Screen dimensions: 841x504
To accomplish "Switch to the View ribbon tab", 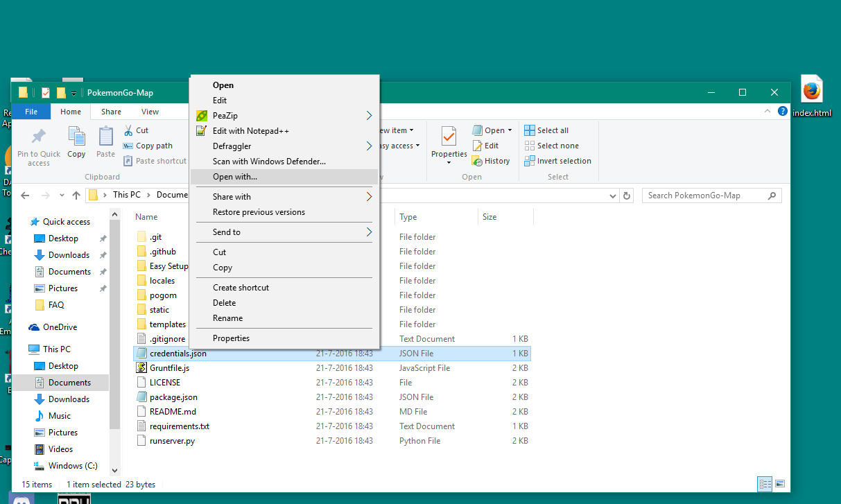I will coord(150,112).
